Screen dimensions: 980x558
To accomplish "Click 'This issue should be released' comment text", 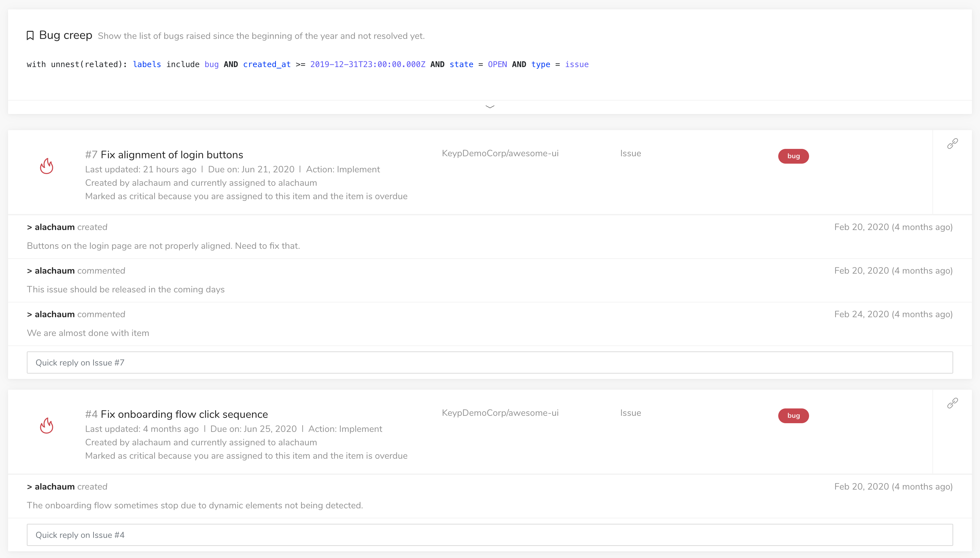I will coord(126,290).
